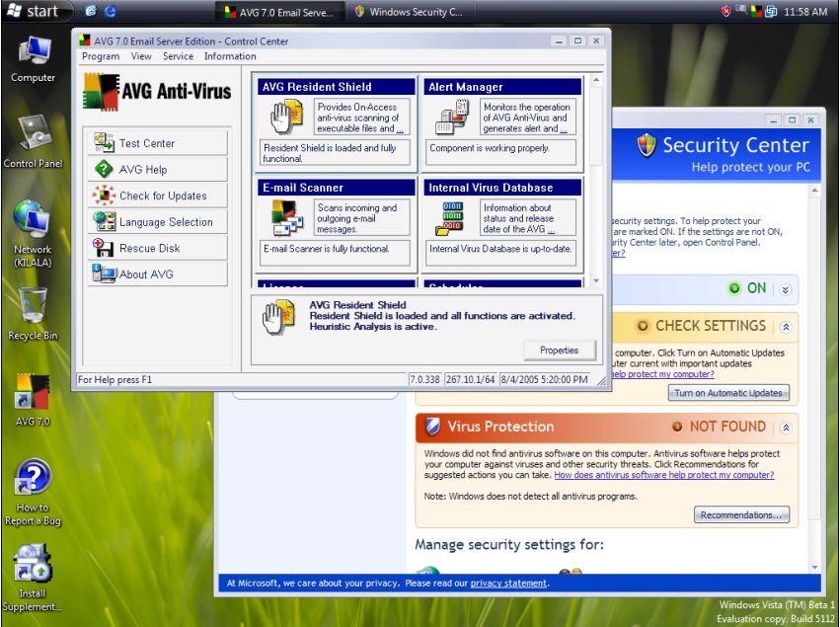Viewport: 840px width, 627px height.
Task: Open the more link in Alert Manager description
Action: [563, 129]
